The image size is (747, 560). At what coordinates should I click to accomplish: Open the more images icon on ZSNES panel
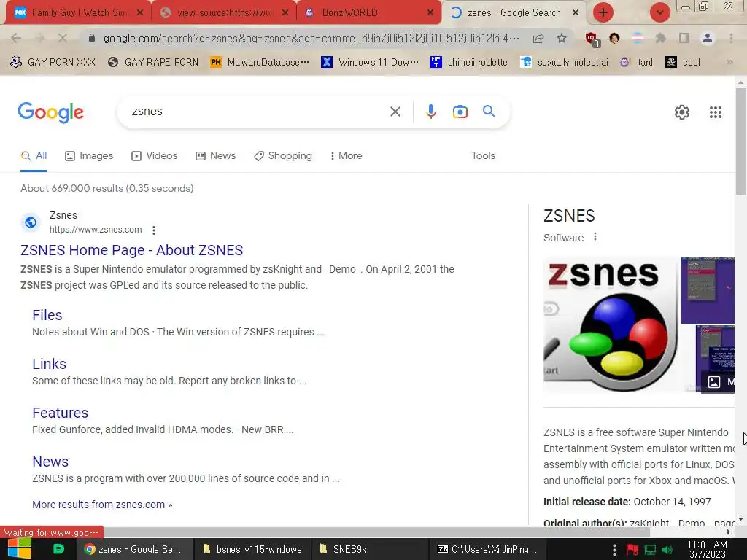(x=713, y=382)
